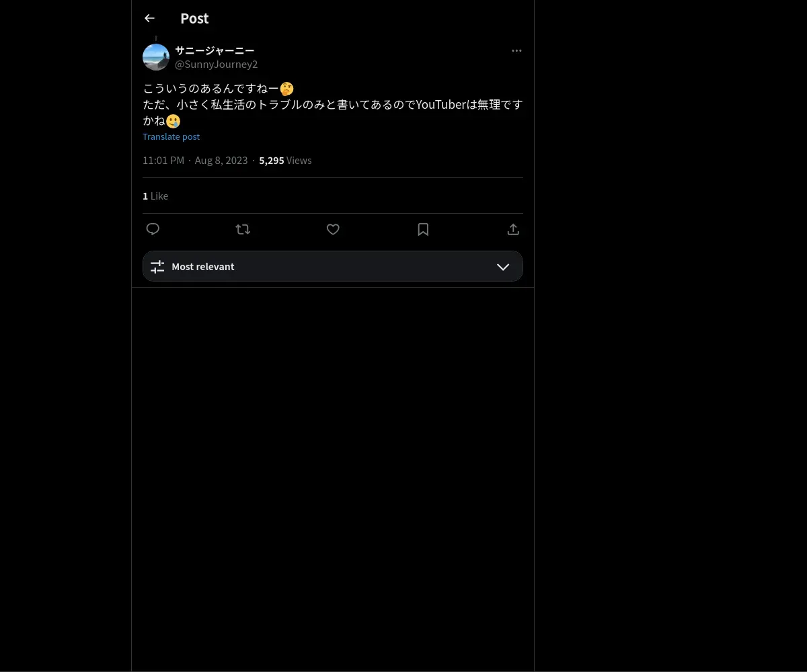Click the display name サニージャーニー

[215, 50]
